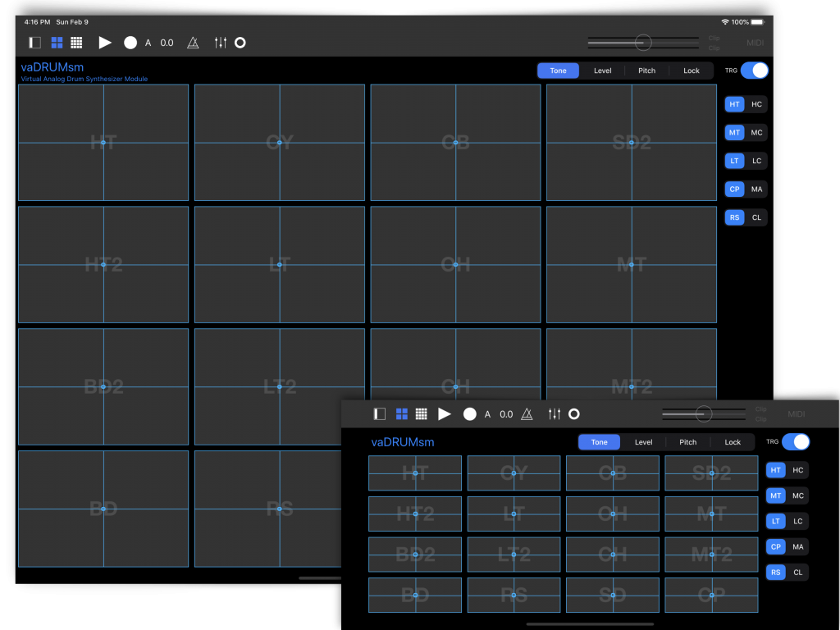Open the mixer sliders icon in the larger window
The height and width of the screenshot is (630, 840).
[x=220, y=43]
